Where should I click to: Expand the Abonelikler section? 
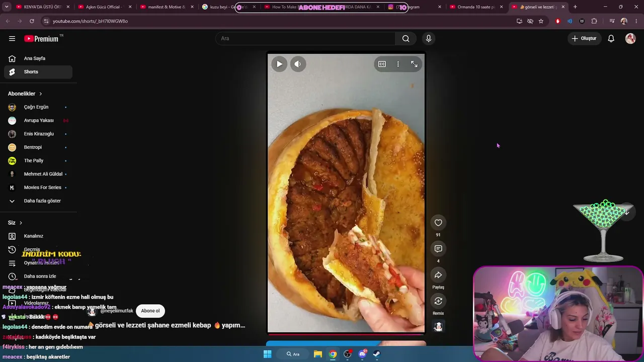[25, 94]
